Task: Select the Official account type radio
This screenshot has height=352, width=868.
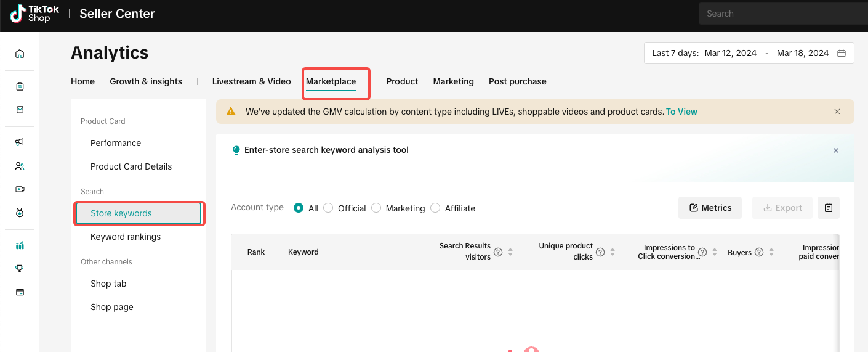Action: tap(328, 208)
